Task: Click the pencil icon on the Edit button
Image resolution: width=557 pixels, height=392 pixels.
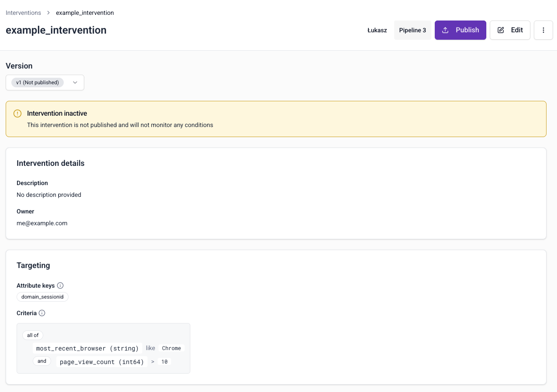Action: [500, 30]
